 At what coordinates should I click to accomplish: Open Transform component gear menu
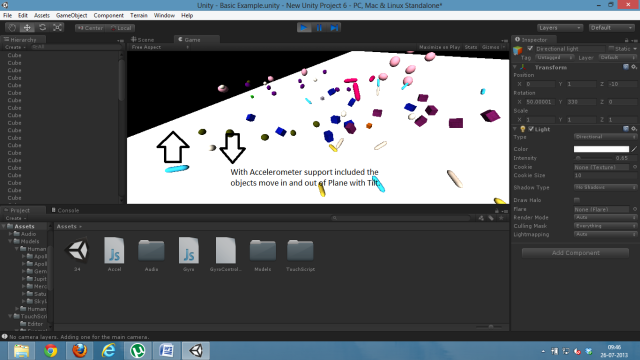(x=633, y=67)
